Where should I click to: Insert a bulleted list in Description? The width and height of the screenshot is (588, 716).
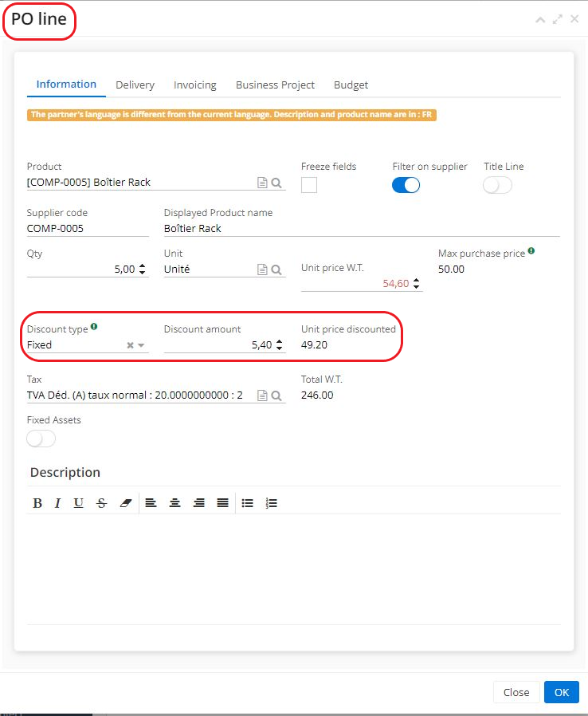tap(247, 503)
